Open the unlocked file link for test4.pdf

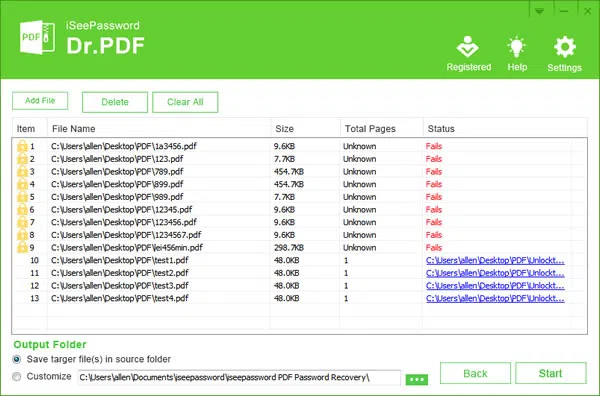495,298
